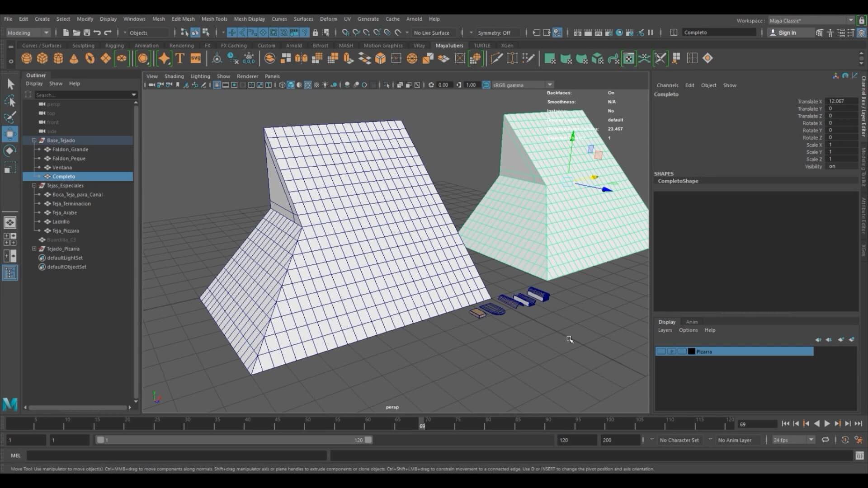
Task: Switch to the Anim layer tab
Action: click(692, 322)
